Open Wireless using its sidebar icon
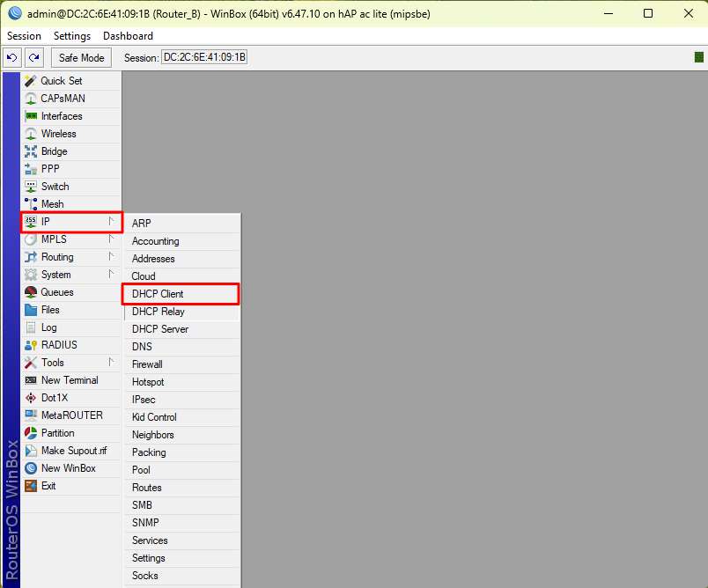This screenshot has width=708, height=588. coord(31,134)
